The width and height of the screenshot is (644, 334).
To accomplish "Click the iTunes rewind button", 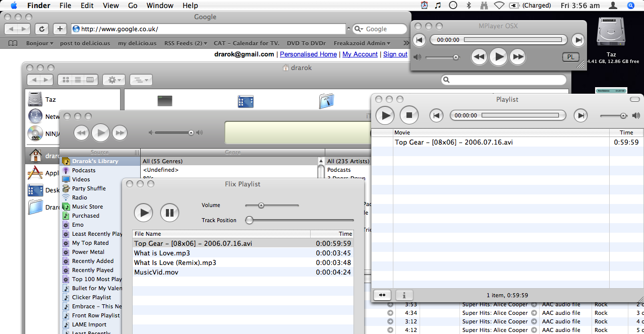I will click(x=81, y=133).
